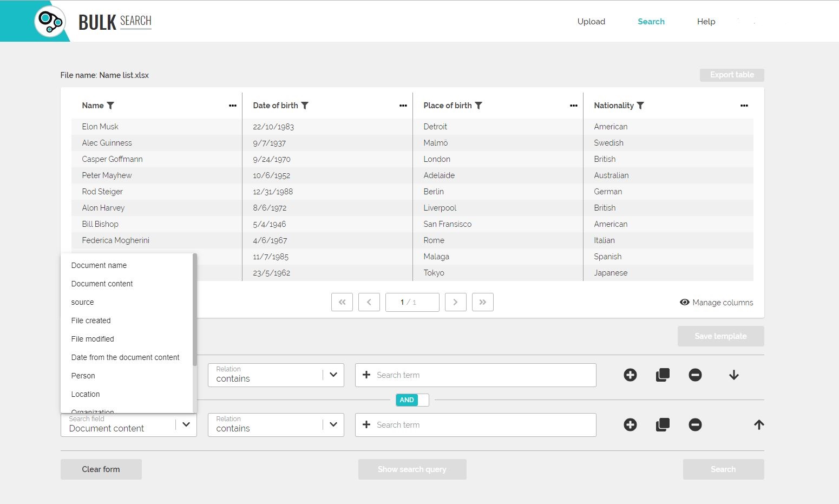Duplicate the second search row
The width and height of the screenshot is (839, 504).
coord(663,425)
